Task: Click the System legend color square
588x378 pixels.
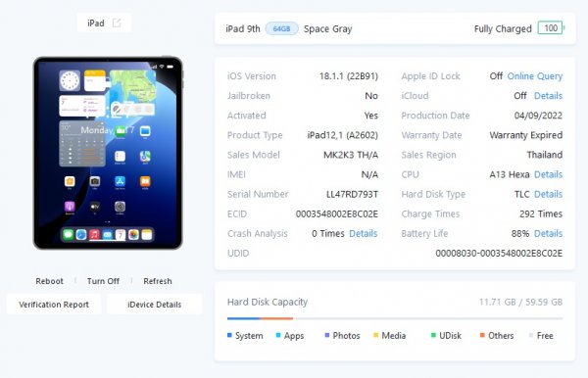Action: coord(229,335)
